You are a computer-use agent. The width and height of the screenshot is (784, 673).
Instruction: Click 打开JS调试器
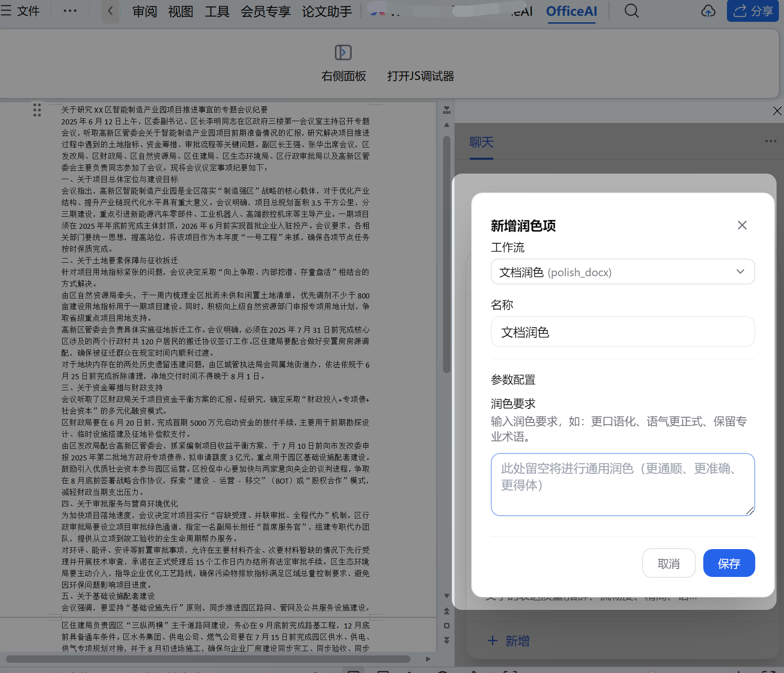coord(420,76)
